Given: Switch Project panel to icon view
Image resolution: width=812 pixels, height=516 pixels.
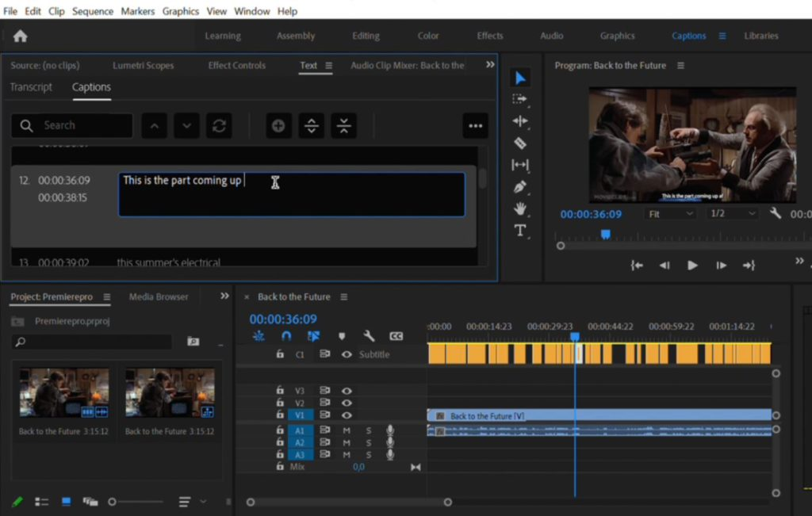Looking at the screenshot, I should click(67, 502).
